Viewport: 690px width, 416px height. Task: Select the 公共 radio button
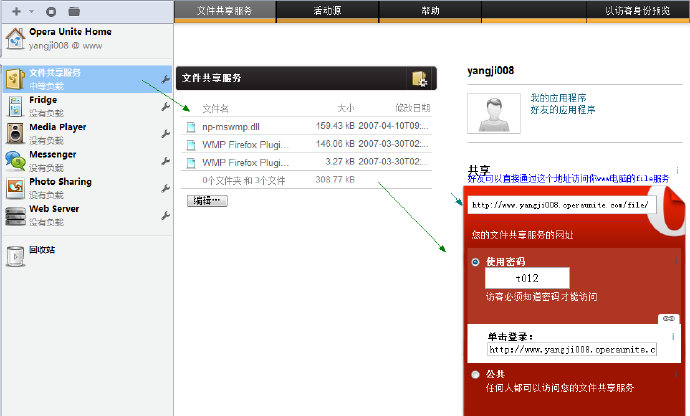(x=475, y=375)
